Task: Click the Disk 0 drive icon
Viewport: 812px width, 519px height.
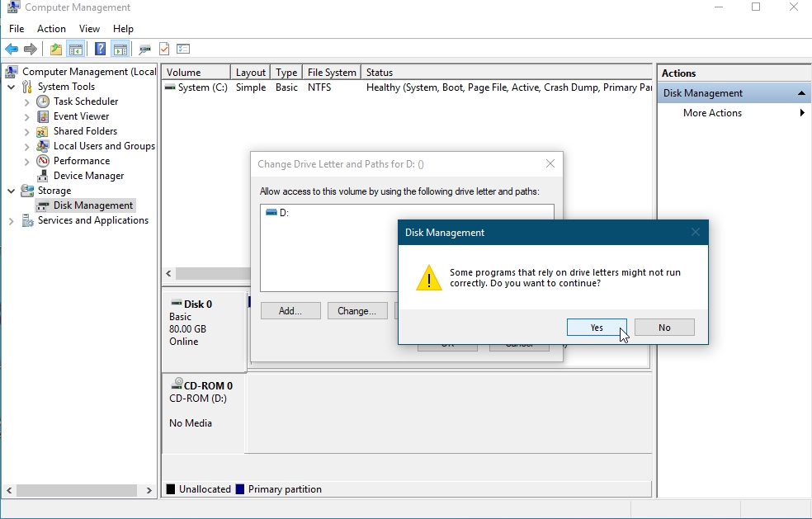Action: click(177, 303)
